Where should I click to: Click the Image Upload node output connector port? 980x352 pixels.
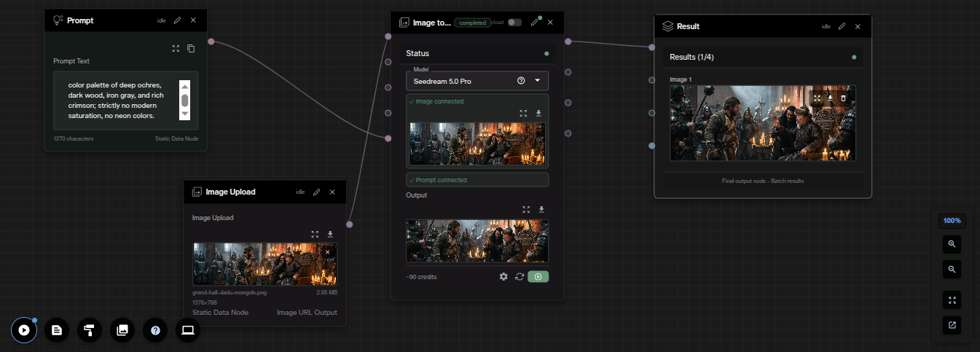pyautogui.click(x=350, y=224)
